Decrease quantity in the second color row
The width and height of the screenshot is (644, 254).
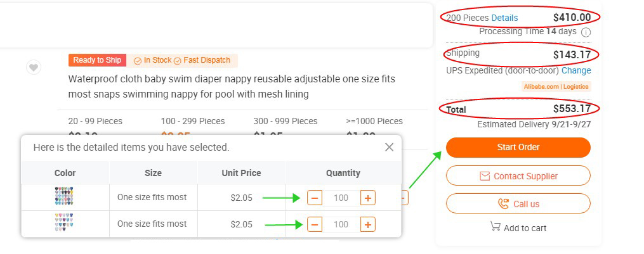click(315, 224)
